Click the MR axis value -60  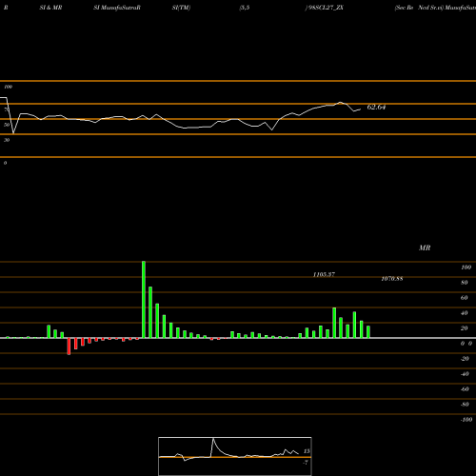point(465,389)
